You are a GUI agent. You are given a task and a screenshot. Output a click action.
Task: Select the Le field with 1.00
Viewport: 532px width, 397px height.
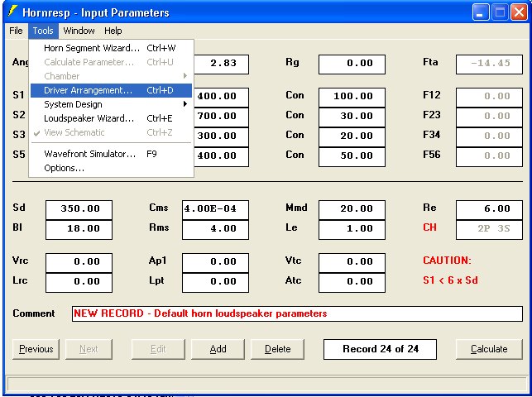pos(352,230)
